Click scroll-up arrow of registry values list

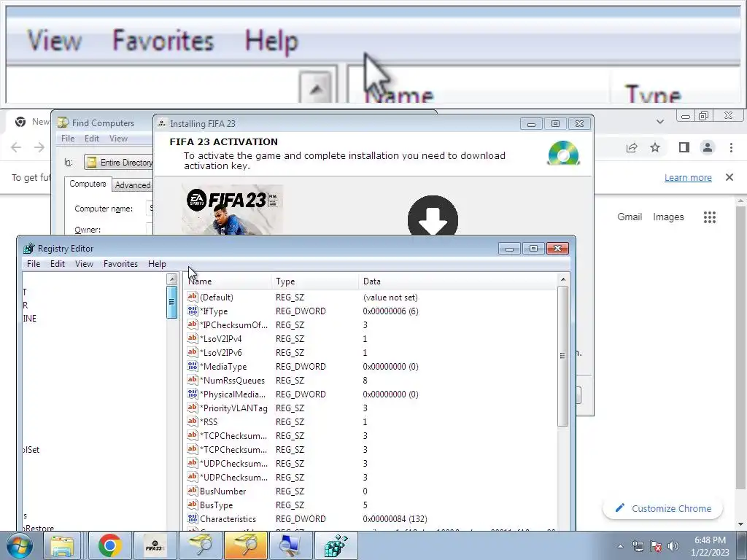click(x=562, y=279)
